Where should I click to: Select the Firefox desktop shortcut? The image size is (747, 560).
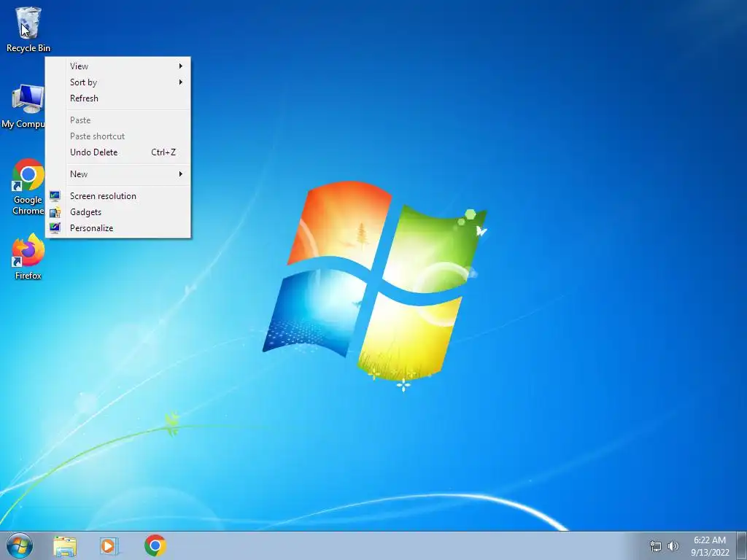point(28,257)
